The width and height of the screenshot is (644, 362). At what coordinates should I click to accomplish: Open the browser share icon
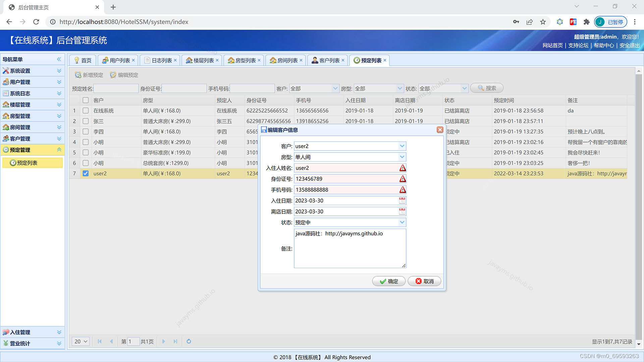point(529,22)
